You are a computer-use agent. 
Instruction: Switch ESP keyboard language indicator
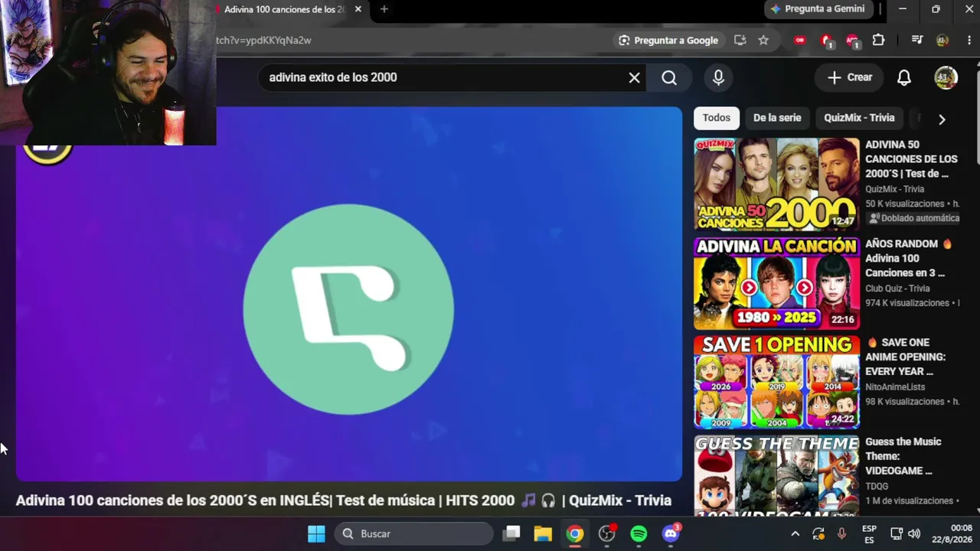[x=869, y=534]
